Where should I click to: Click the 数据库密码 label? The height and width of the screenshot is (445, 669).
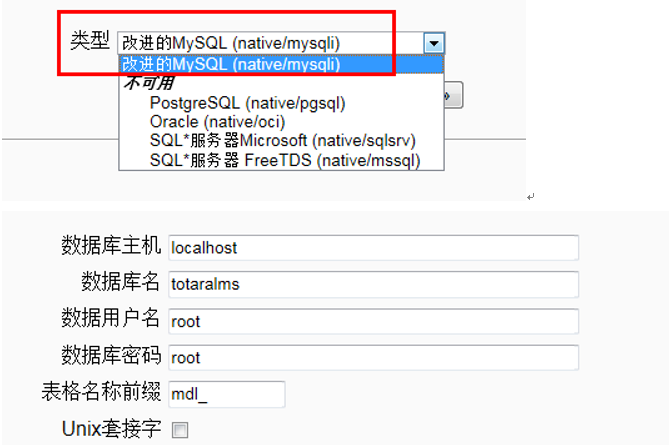pos(111,355)
